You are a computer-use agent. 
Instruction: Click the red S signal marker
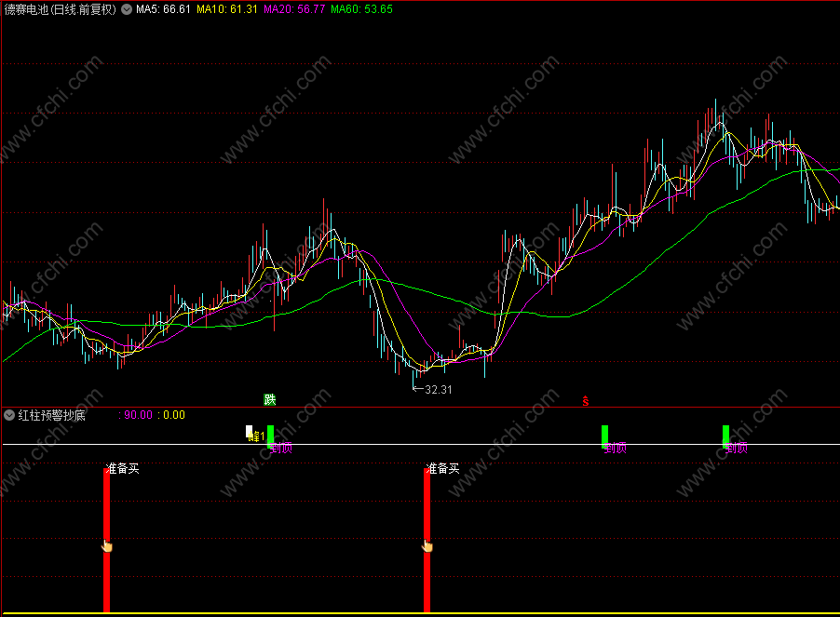pyautogui.click(x=586, y=401)
